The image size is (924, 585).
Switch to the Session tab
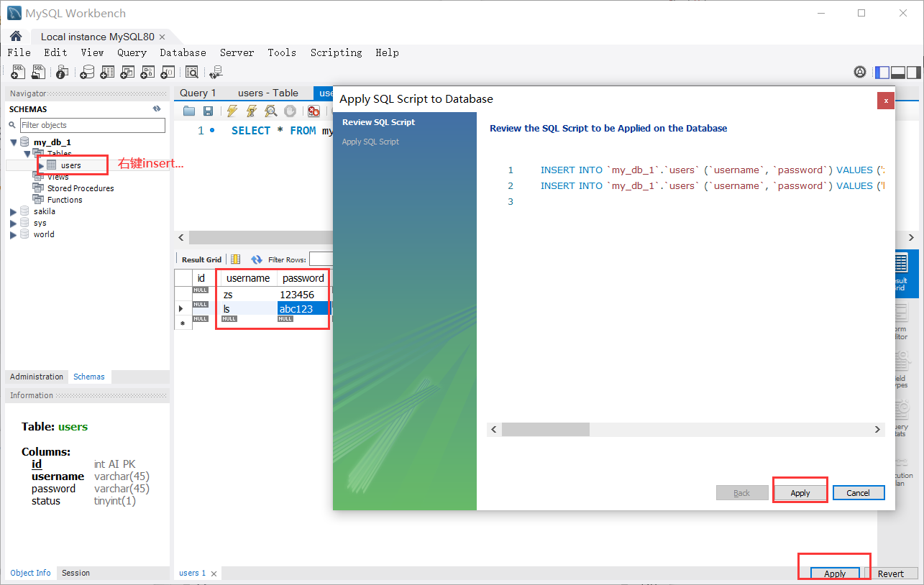[76, 573]
